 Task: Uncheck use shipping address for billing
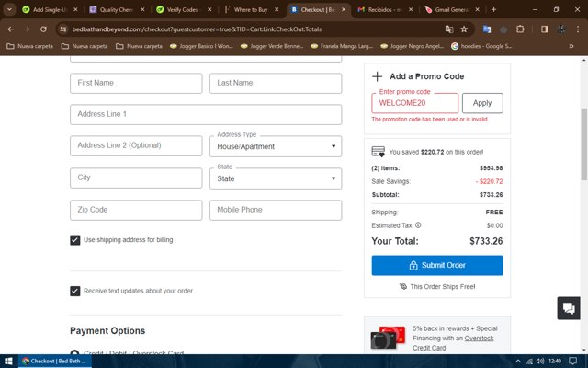(75, 240)
